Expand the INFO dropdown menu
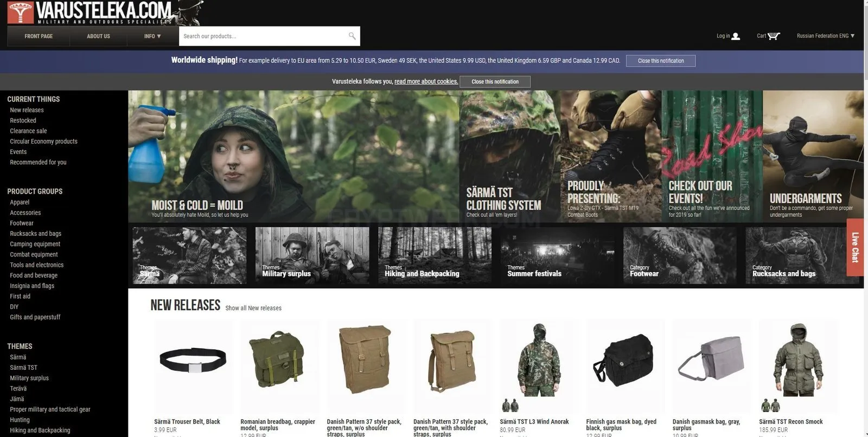This screenshot has height=437, width=868. pyautogui.click(x=152, y=36)
